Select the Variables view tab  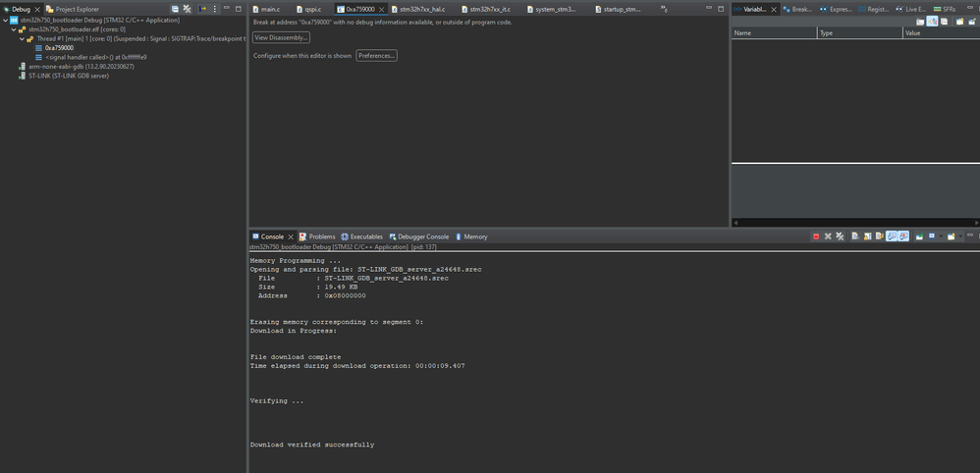click(750, 10)
